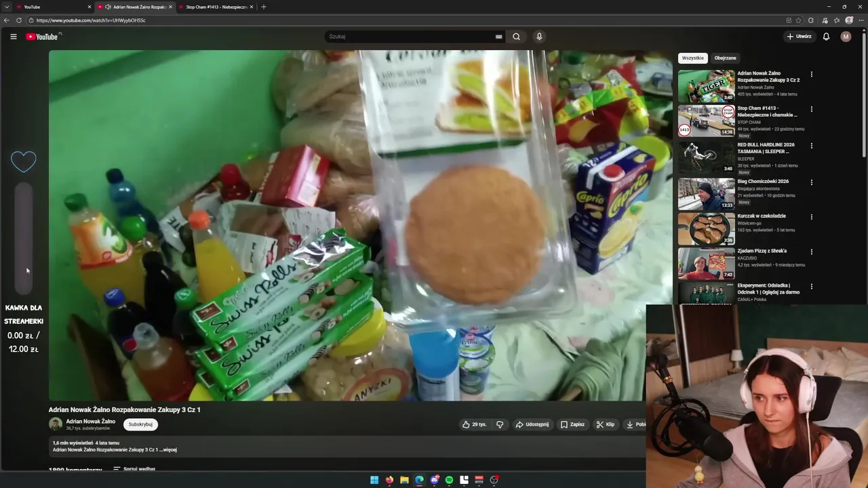The height and width of the screenshot is (488, 868).
Task: Focus the Szukaj search field
Action: point(414,37)
